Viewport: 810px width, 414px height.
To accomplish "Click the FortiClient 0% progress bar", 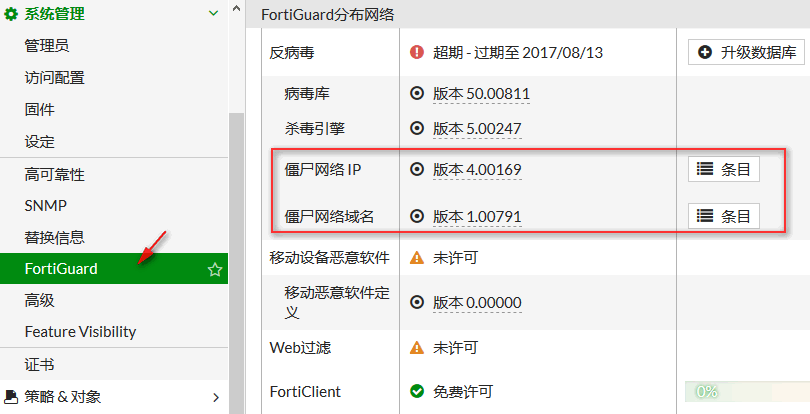I will (x=747, y=391).
